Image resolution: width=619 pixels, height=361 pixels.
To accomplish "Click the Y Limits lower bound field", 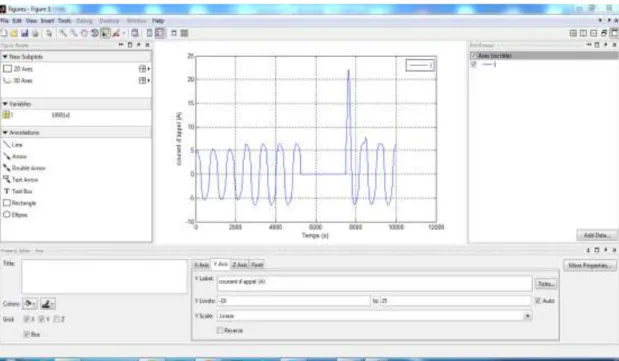I will [294, 301].
